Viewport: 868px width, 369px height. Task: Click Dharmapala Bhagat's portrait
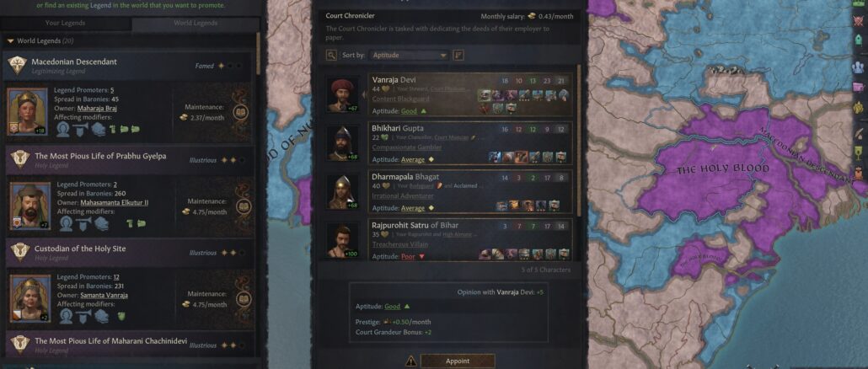(342, 192)
